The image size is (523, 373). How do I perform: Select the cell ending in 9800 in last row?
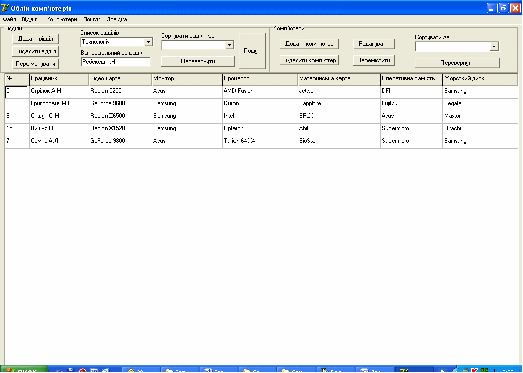[x=120, y=141]
